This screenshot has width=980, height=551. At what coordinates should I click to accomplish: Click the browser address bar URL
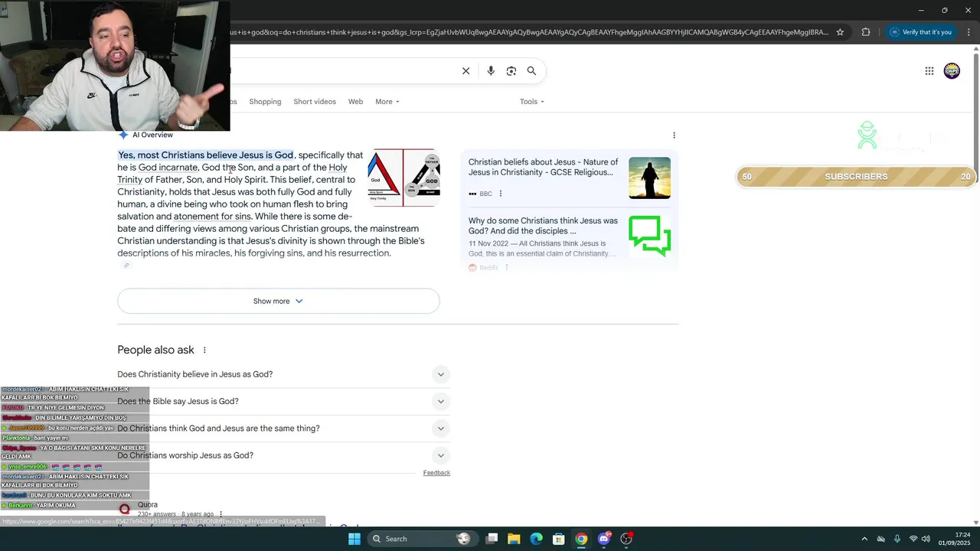tap(528, 32)
